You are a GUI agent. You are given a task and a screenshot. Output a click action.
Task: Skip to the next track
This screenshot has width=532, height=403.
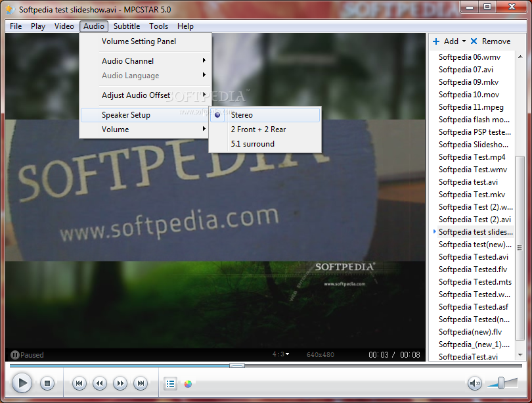click(x=141, y=384)
